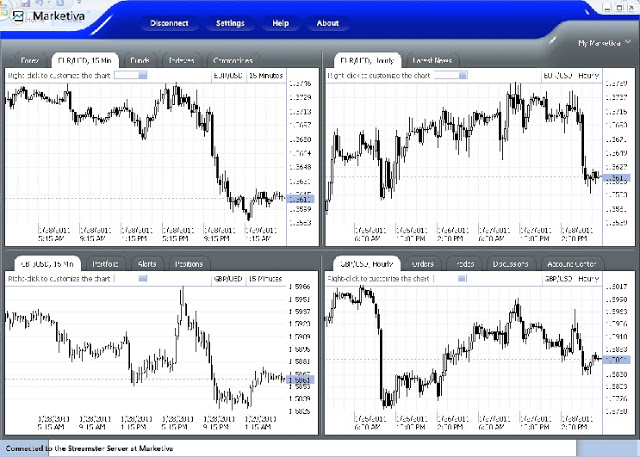Viewport: 640px width, 457px height.
Task: Open the Settings button in top bar
Action: point(229,22)
